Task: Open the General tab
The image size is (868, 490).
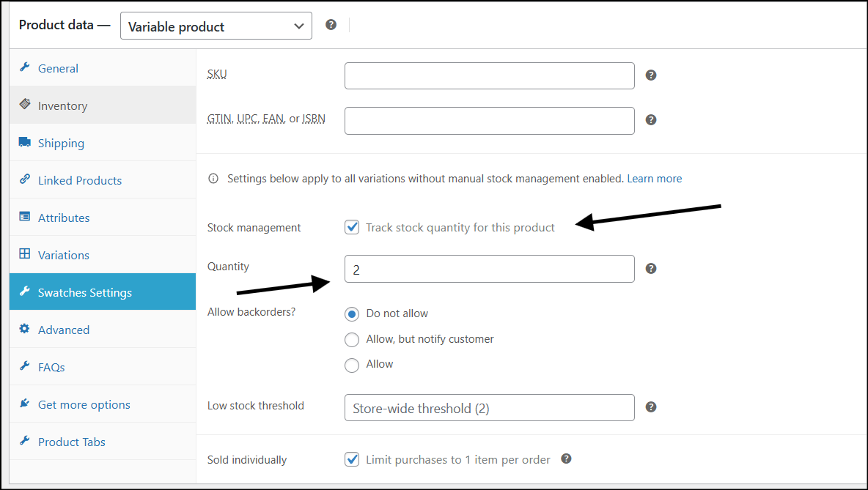Action: [103, 68]
